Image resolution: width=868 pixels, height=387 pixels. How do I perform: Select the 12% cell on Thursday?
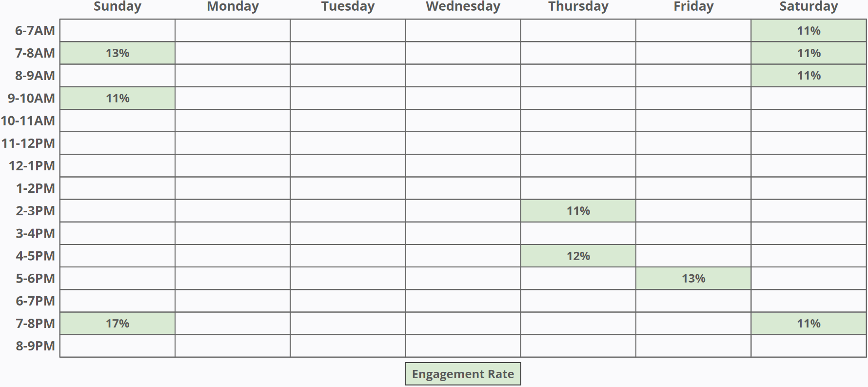(578, 256)
